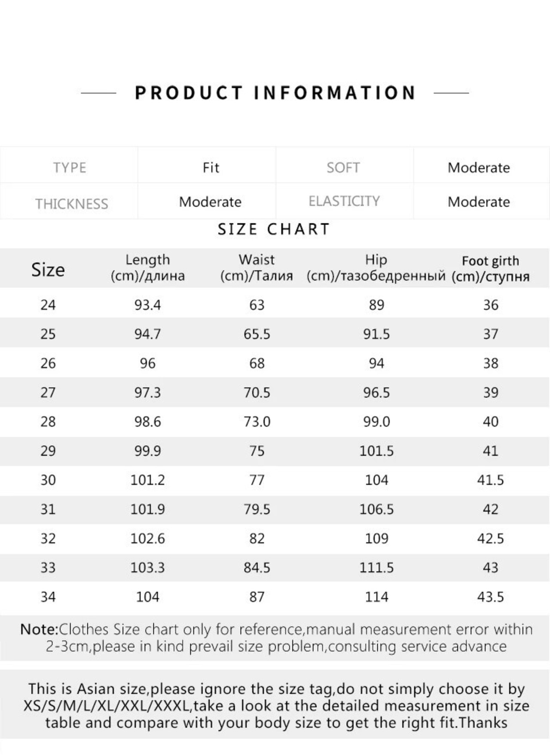Select foot girth 43.5 for size 34

tap(490, 597)
